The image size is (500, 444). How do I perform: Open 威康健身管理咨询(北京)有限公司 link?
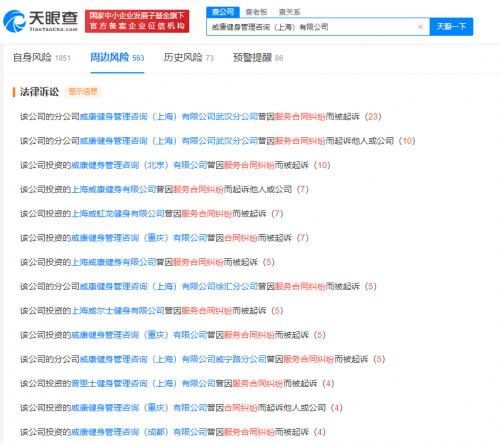(x=139, y=165)
